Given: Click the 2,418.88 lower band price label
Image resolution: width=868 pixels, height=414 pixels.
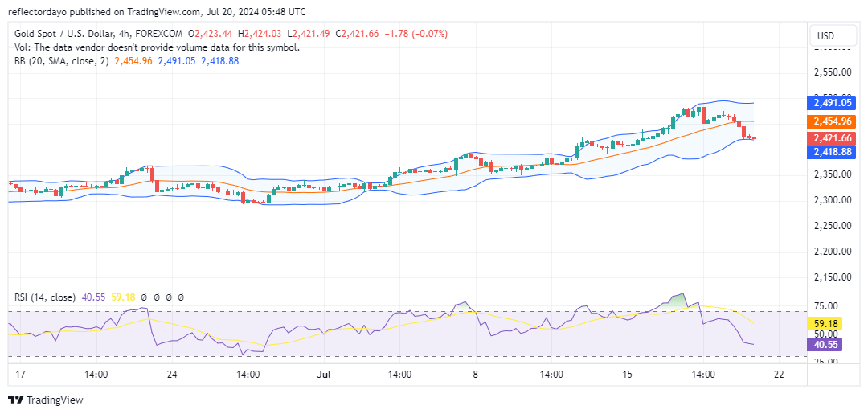Looking at the screenshot, I should (x=833, y=151).
